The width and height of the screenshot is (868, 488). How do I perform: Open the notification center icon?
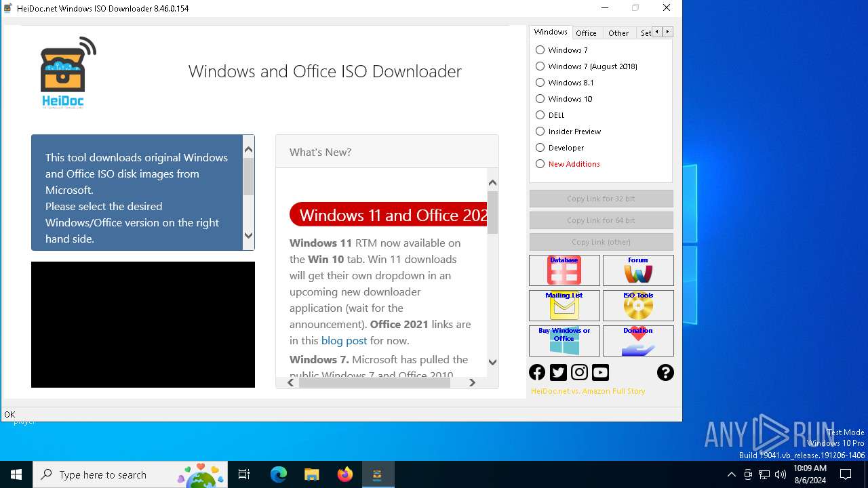[x=846, y=474]
